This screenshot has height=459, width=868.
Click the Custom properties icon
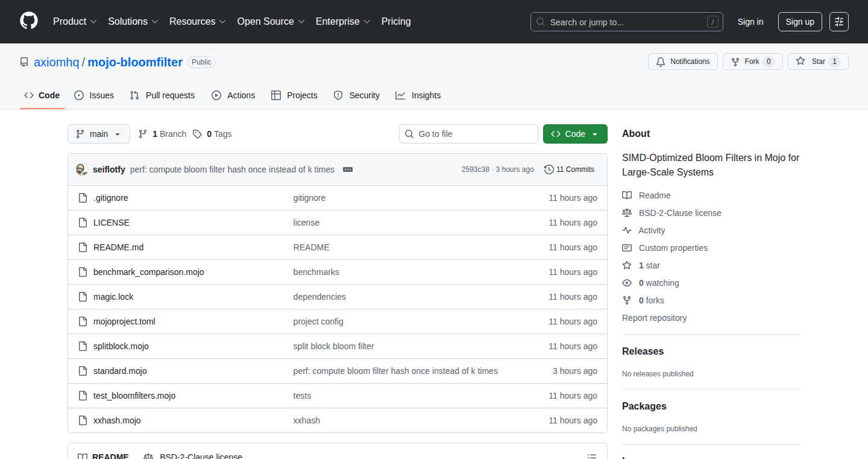[627, 248]
